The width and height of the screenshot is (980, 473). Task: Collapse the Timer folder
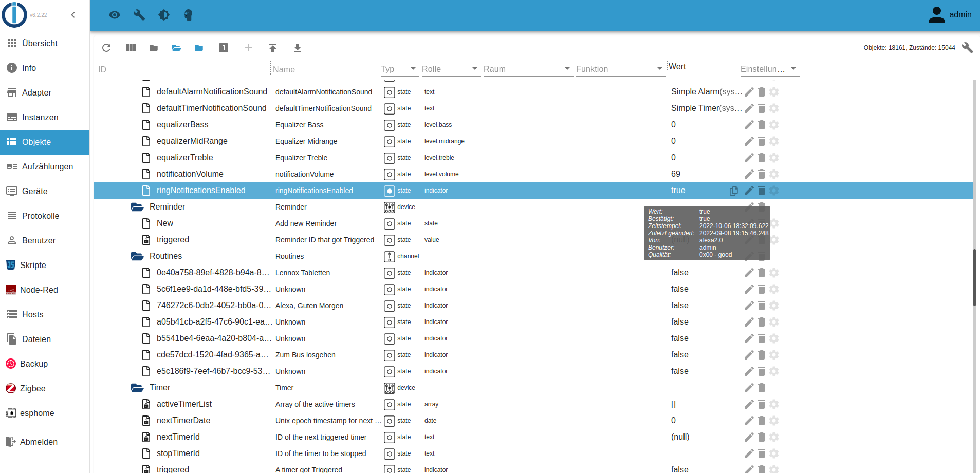click(x=137, y=388)
